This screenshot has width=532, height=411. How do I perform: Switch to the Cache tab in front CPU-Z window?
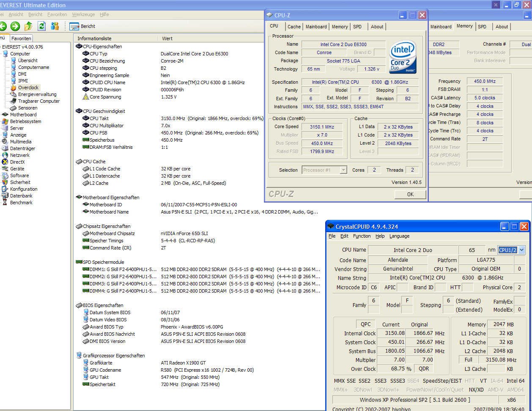[x=294, y=27]
